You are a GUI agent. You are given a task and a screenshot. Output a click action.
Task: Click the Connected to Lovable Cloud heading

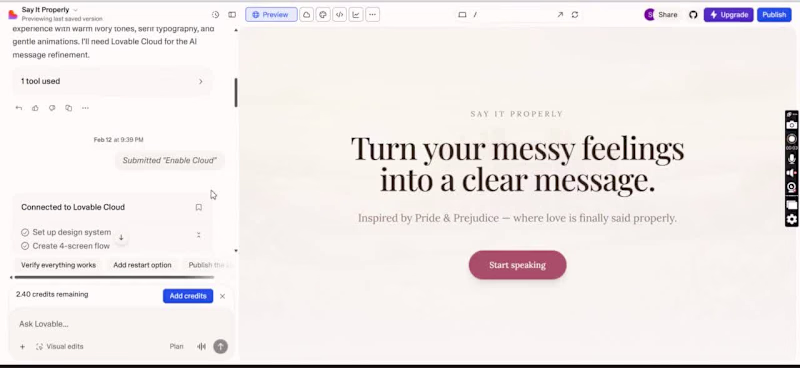click(x=73, y=207)
